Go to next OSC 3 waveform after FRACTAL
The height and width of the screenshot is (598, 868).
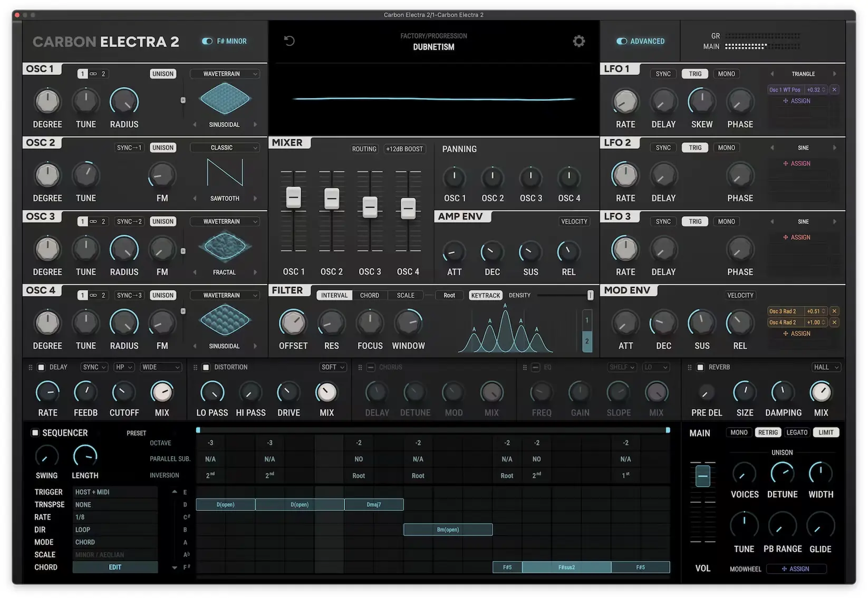click(255, 272)
